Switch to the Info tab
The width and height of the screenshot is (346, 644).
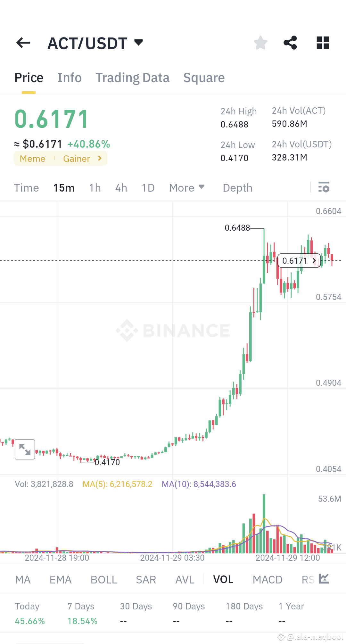point(69,78)
